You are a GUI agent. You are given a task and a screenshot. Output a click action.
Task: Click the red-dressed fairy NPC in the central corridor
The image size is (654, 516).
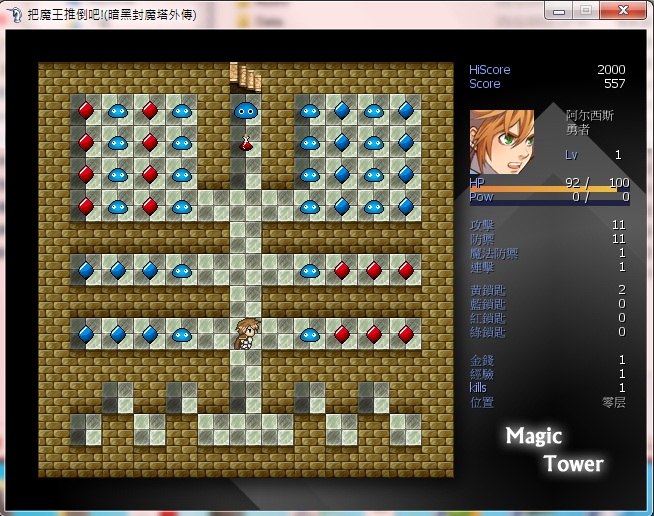pos(246,142)
